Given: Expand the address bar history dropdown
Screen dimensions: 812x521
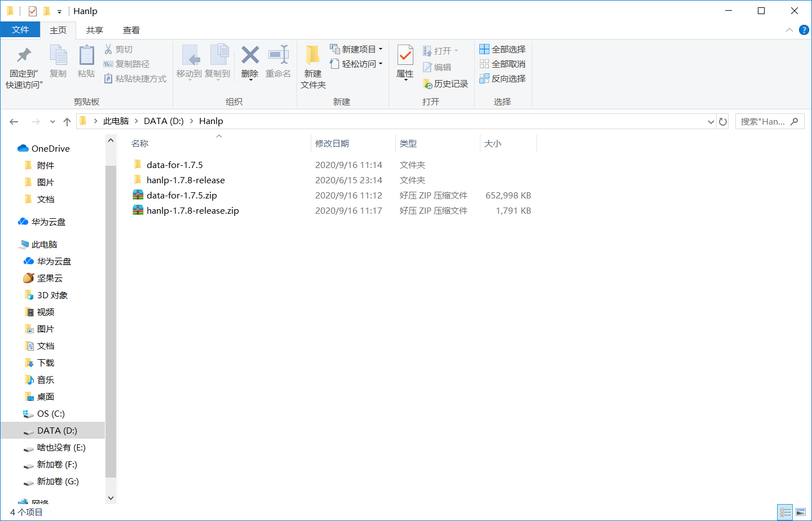Looking at the screenshot, I should tap(710, 121).
